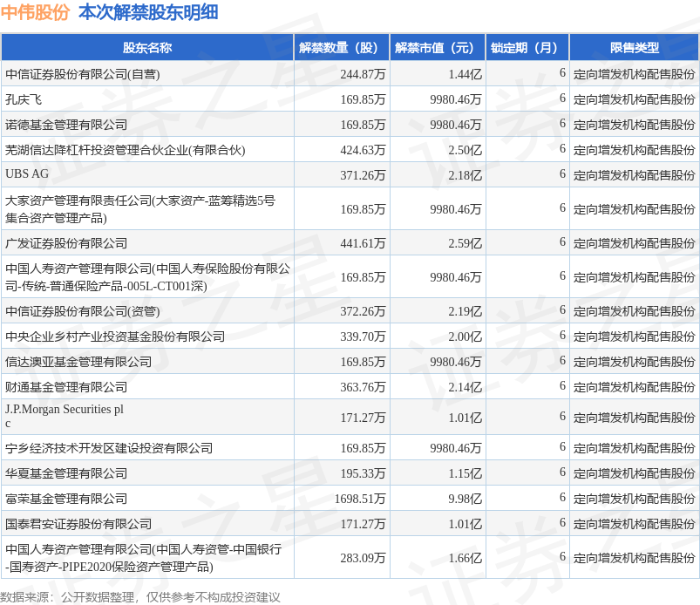Click the 1.66亿 market value
Screen dimensions: 700x605
[466, 558]
